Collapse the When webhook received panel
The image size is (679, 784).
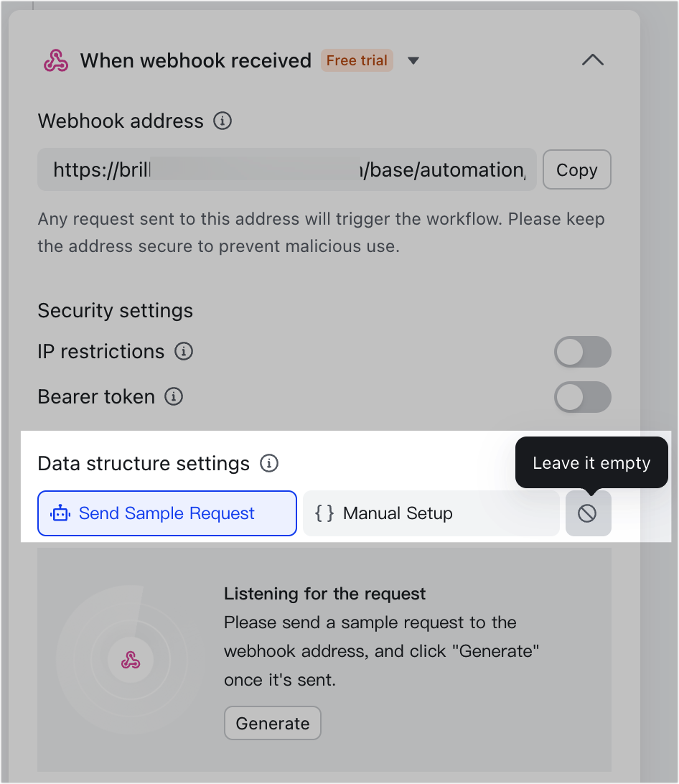[593, 60]
